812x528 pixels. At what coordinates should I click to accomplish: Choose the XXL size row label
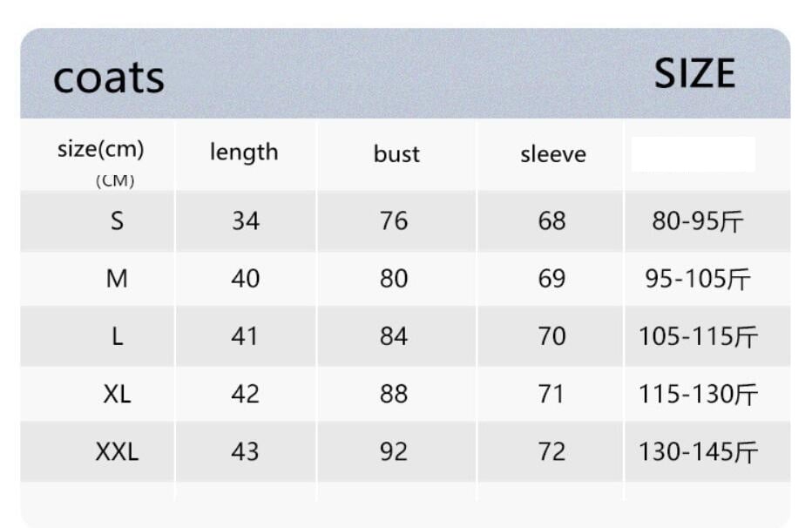point(117,451)
